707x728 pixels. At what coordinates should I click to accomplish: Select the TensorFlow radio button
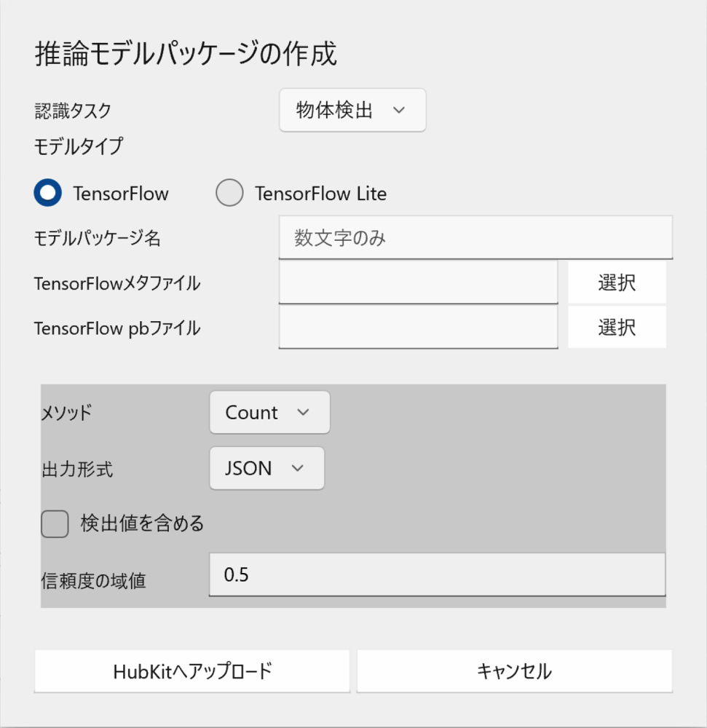(48, 194)
